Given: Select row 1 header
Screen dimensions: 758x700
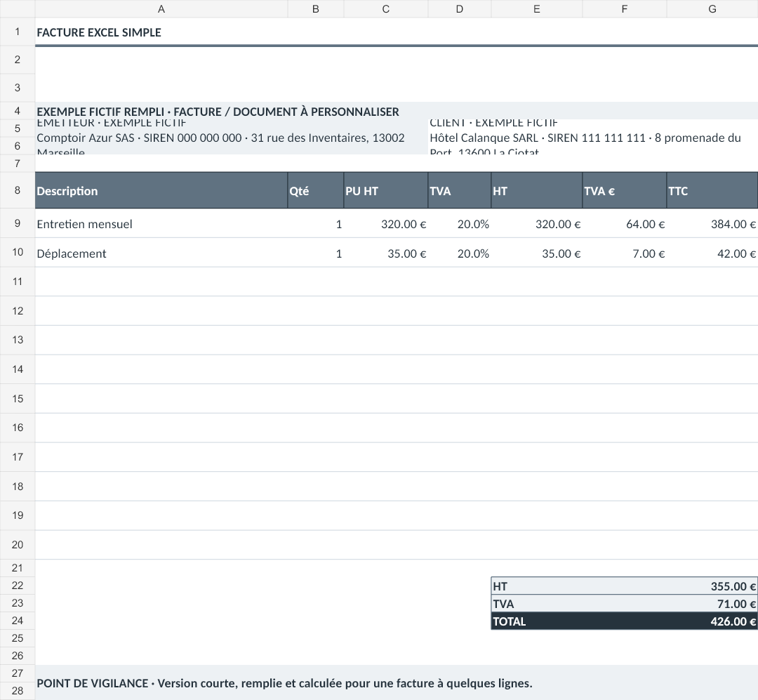Looking at the screenshot, I should pos(18,32).
